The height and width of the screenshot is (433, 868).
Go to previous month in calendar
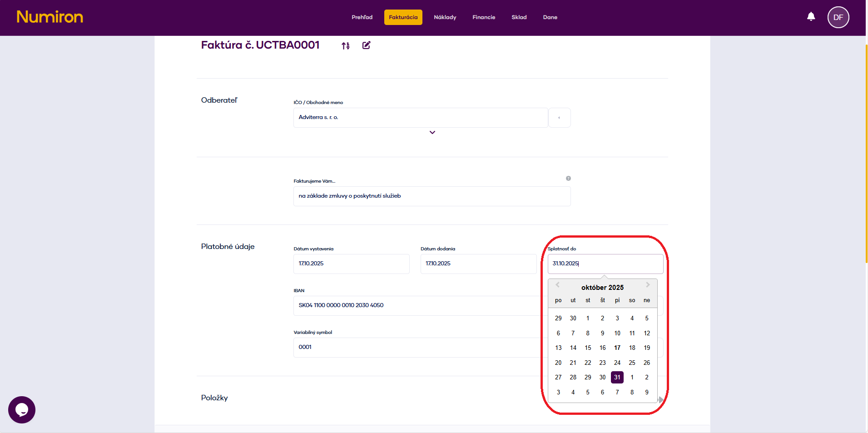click(x=557, y=285)
